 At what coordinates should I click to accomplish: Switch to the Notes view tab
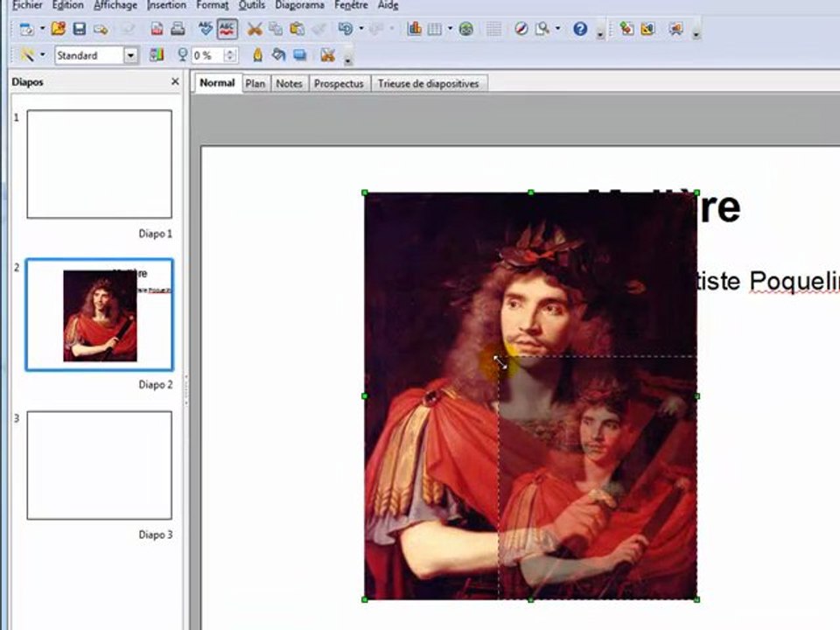point(290,84)
